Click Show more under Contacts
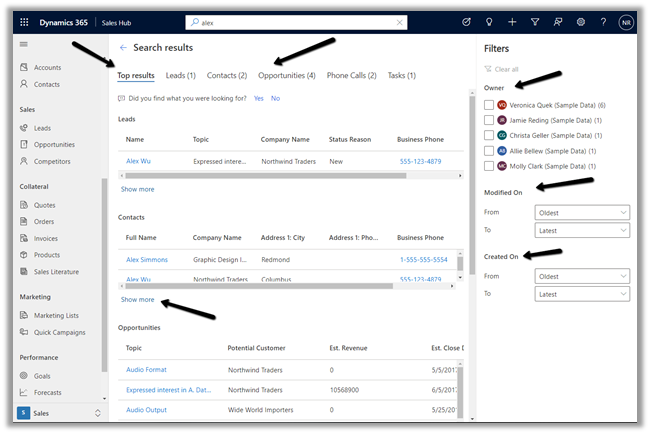650x434 pixels. tap(137, 299)
